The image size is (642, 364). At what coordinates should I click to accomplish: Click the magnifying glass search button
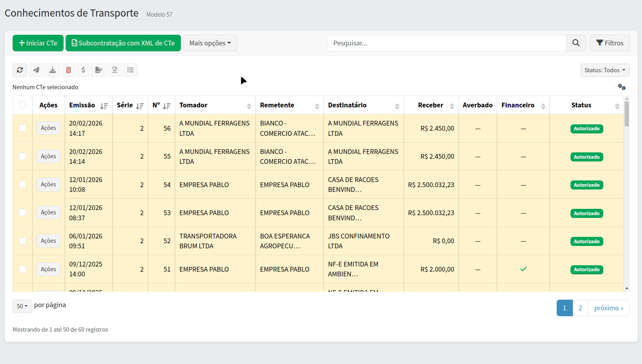576,43
